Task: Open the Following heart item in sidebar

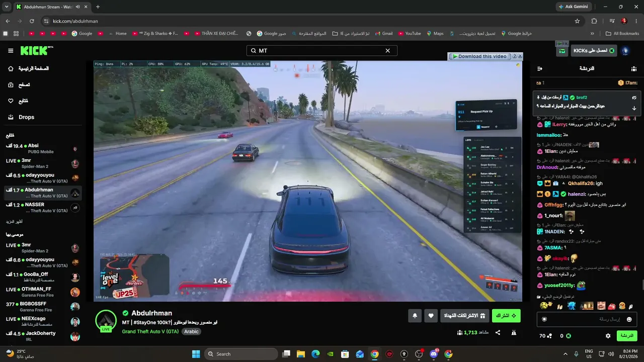Action: pyautogui.click(x=19, y=101)
